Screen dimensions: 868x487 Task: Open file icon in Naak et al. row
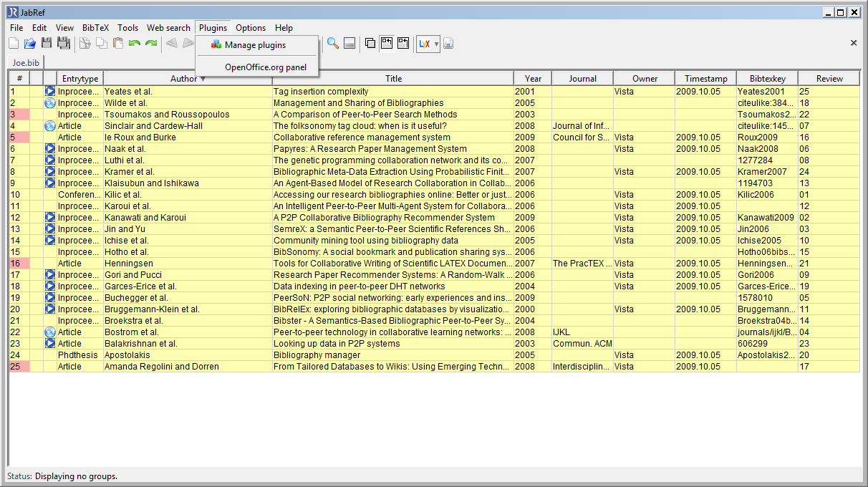pos(50,149)
